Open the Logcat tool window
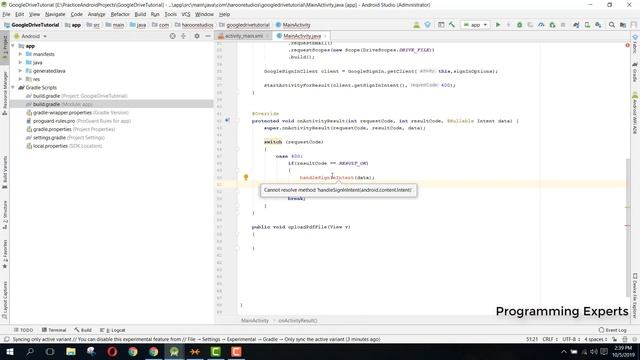The image size is (640, 360). pos(113,330)
